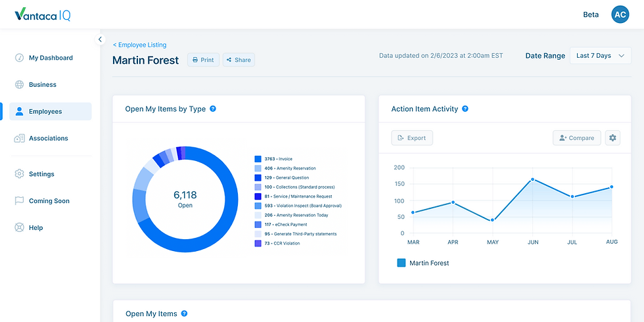Click the Amenity Reservation legend swatch
This screenshot has width=644, height=322.
(258, 168)
